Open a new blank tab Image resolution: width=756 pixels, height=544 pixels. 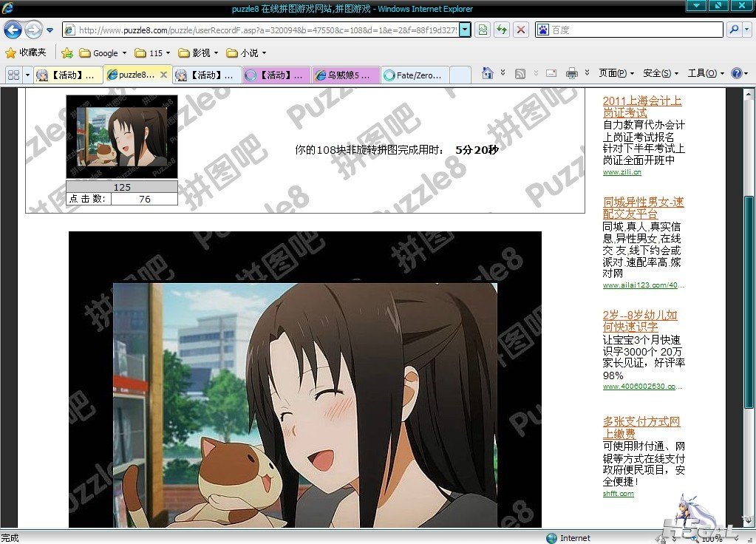(x=460, y=75)
